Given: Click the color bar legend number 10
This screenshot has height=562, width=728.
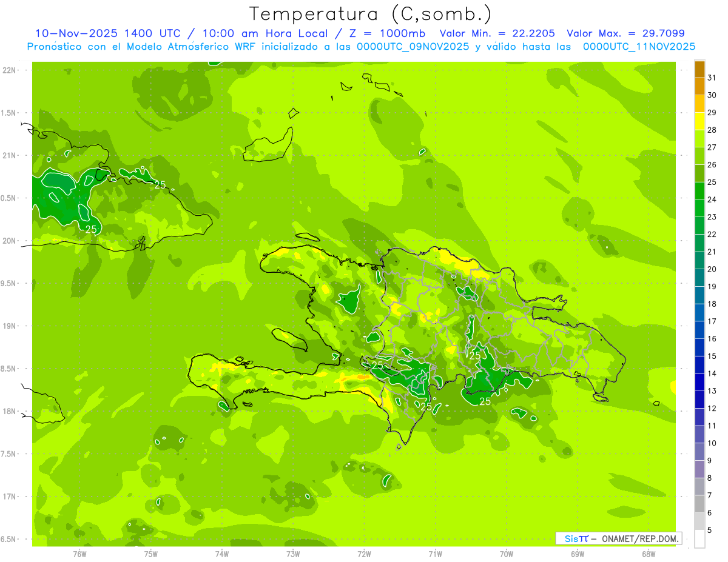Looking at the screenshot, I should click(712, 443).
